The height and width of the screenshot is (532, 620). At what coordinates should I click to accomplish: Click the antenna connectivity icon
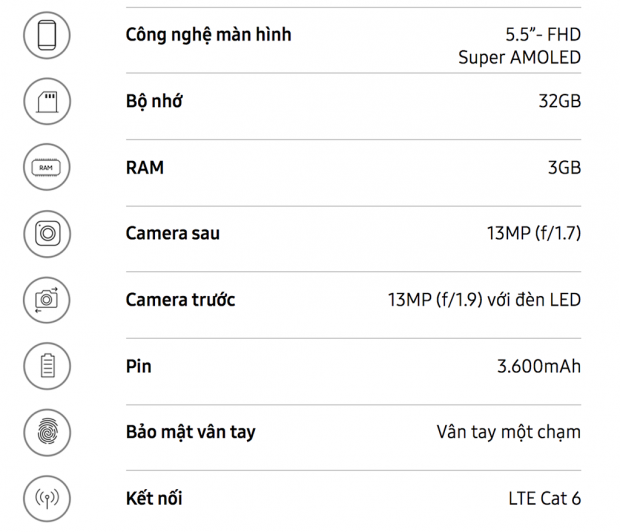click(x=47, y=498)
